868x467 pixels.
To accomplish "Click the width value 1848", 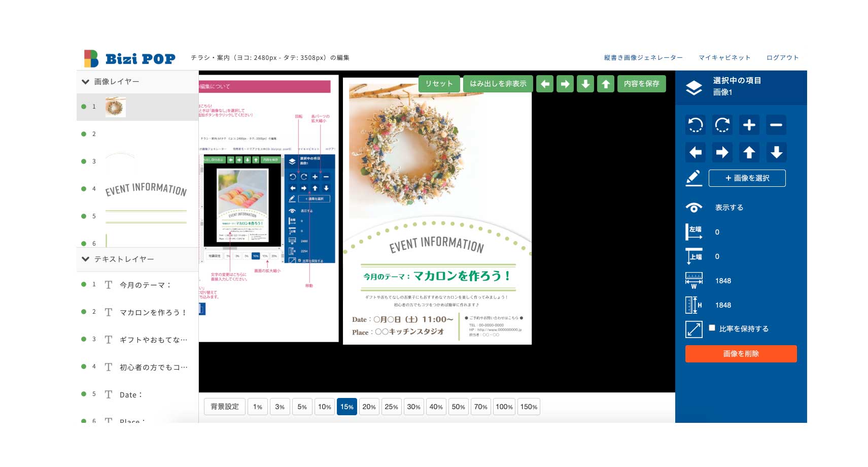I will click(723, 281).
